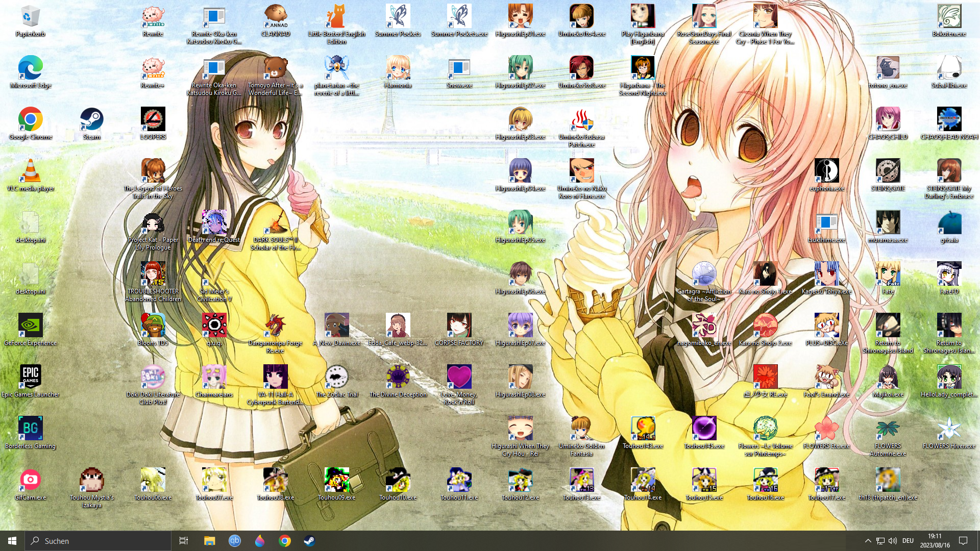Select Touhou17.exe icon
980x551 pixels.
[x=826, y=484]
